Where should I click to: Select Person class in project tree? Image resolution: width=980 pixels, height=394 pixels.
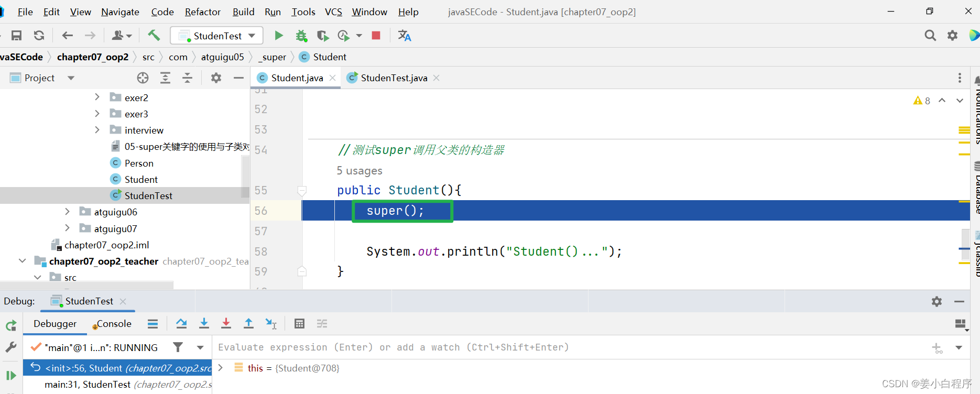pyautogui.click(x=139, y=163)
